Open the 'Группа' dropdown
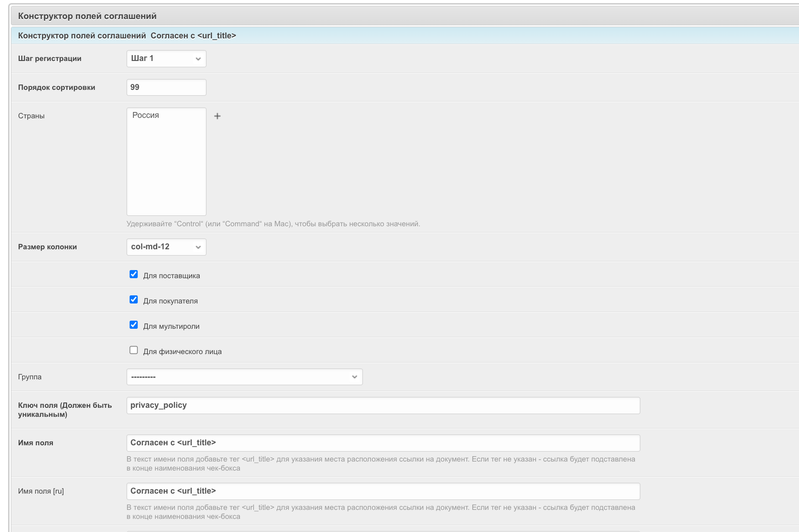 [x=244, y=377]
